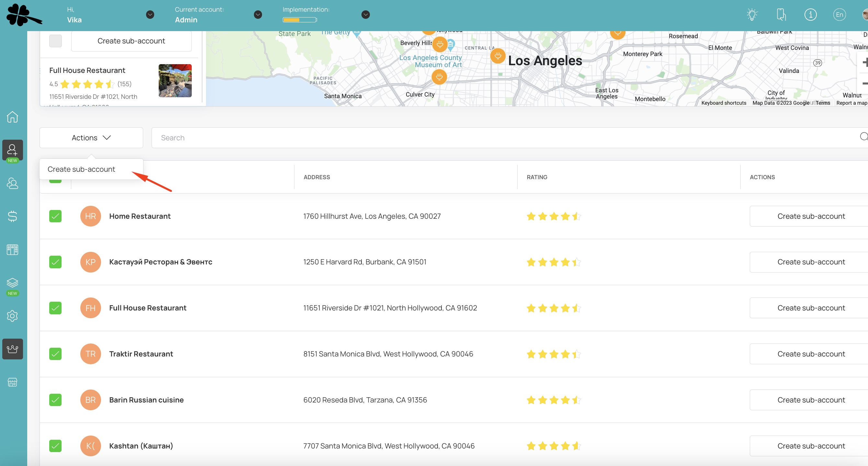Image resolution: width=868 pixels, height=466 pixels.
Task: Uncheck the Traktir Restaurant checkbox
Action: click(x=55, y=354)
